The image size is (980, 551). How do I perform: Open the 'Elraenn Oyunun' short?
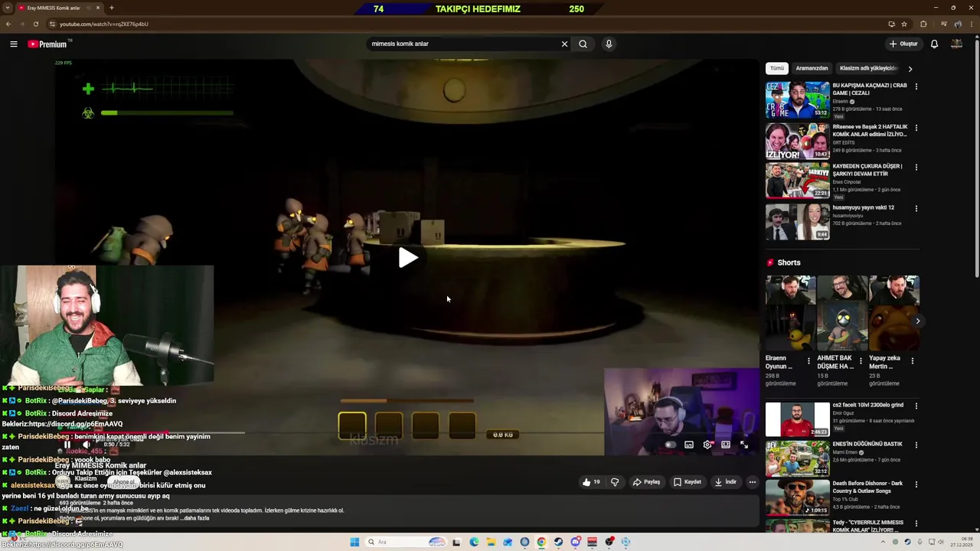790,313
